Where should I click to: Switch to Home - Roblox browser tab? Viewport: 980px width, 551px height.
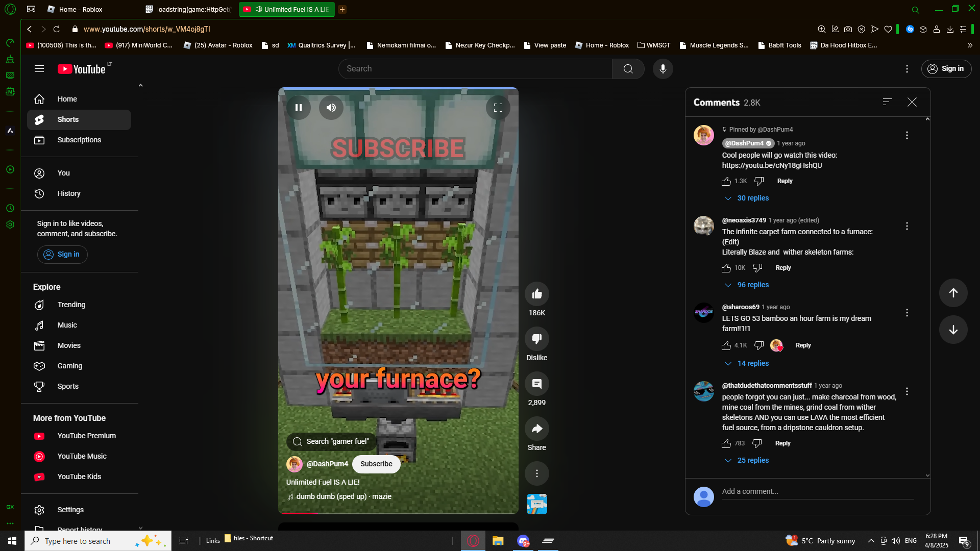click(81, 9)
